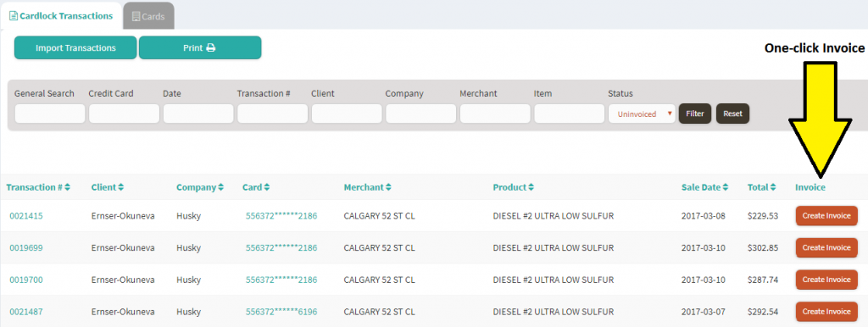This screenshot has width=868, height=327.
Task: Open transaction 0019700
Action: pyautogui.click(x=26, y=280)
